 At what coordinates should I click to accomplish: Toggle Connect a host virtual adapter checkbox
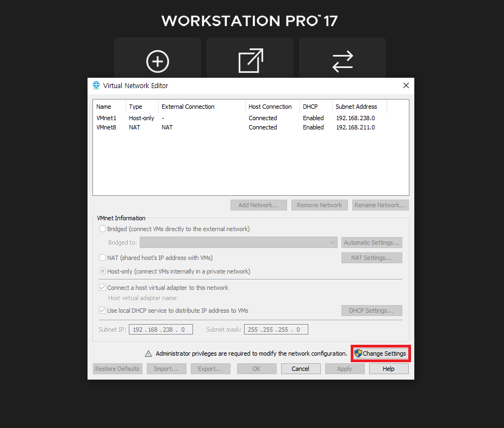[x=102, y=288]
